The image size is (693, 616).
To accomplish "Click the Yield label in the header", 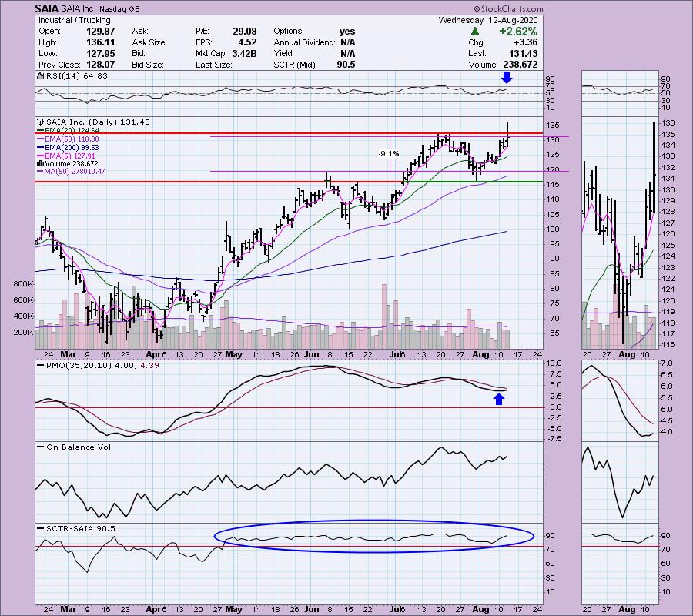I will pyautogui.click(x=283, y=53).
